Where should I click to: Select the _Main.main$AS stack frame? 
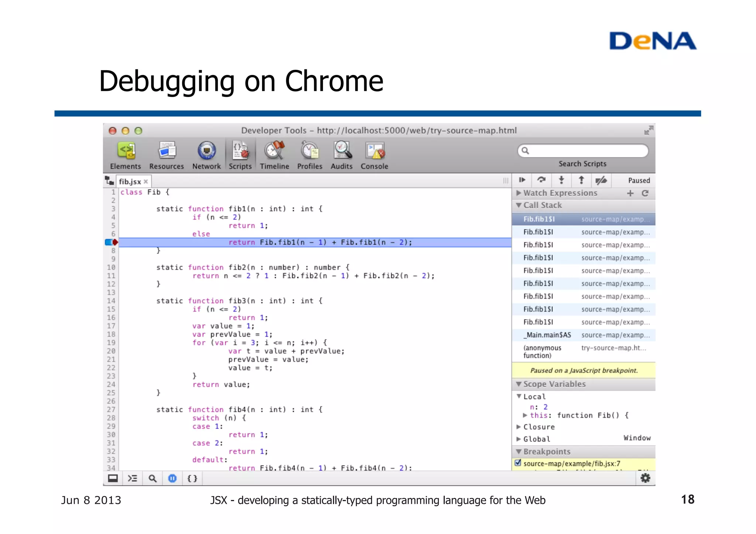[x=583, y=335]
